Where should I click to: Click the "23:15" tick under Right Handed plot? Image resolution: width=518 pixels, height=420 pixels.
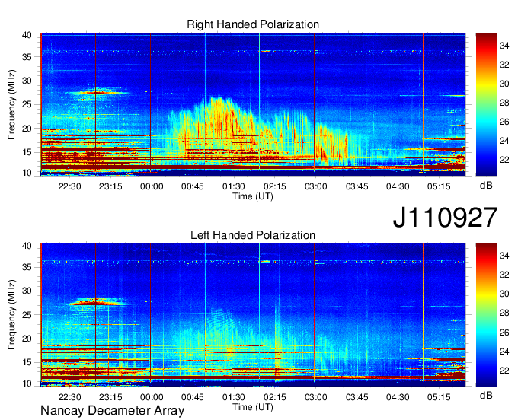coord(110,186)
